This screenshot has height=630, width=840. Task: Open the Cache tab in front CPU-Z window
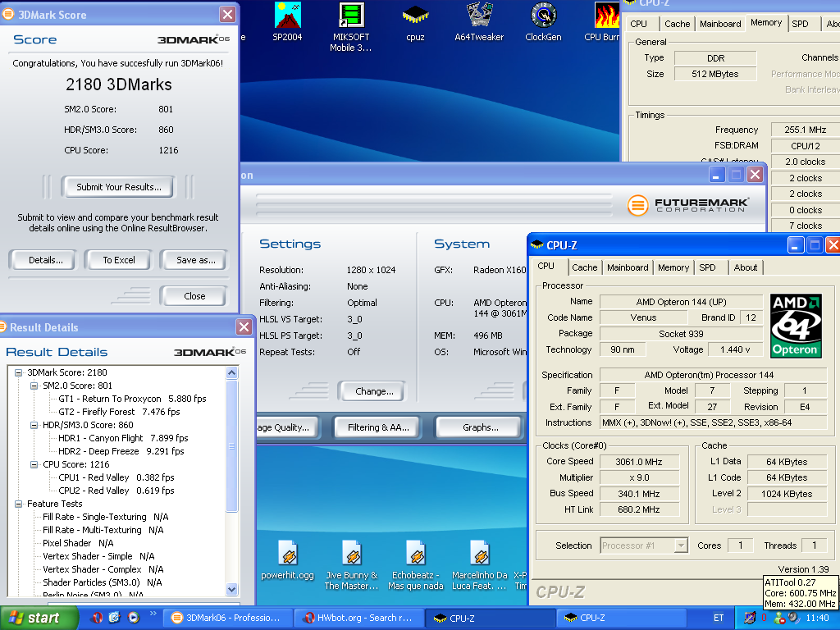(584, 267)
